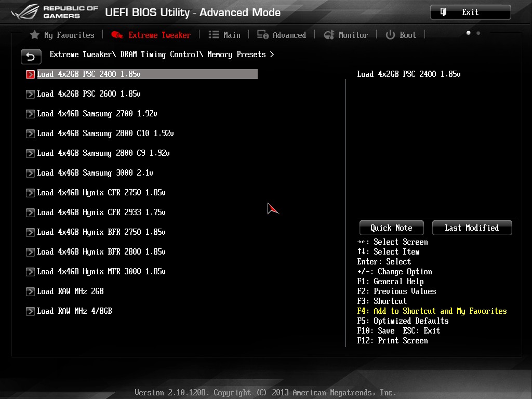532x399 pixels.
Task: Select Load 4x4GB Samsung 2800 C9 preset
Action: [103, 153]
